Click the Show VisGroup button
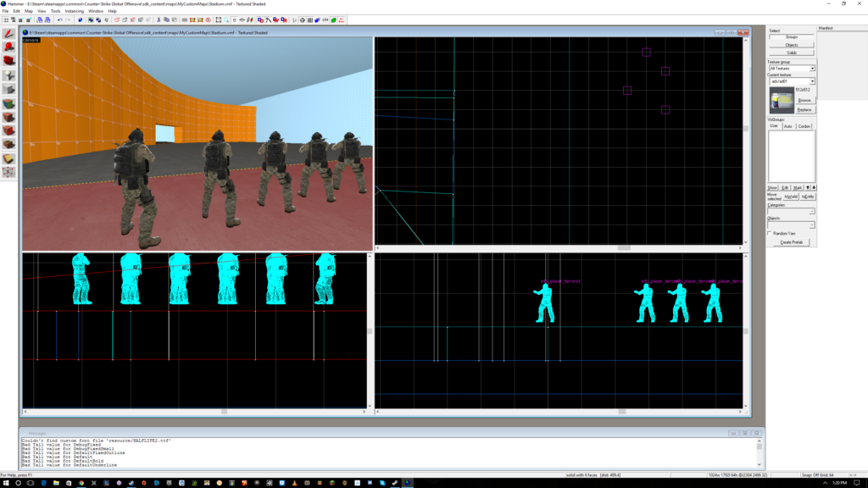Screen dimensions: 868x488 [x=773, y=187]
